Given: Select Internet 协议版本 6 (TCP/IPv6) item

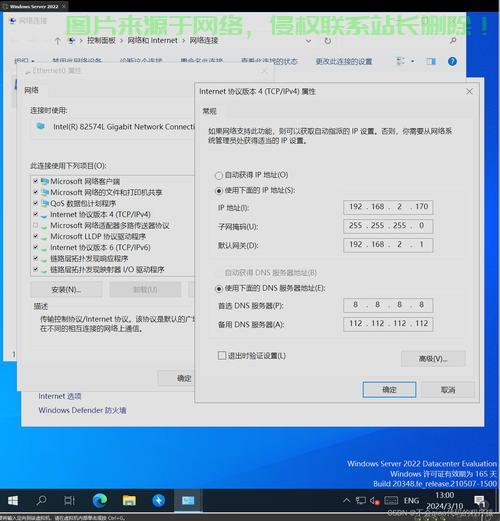Looking at the screenshot, I should 100,247.
